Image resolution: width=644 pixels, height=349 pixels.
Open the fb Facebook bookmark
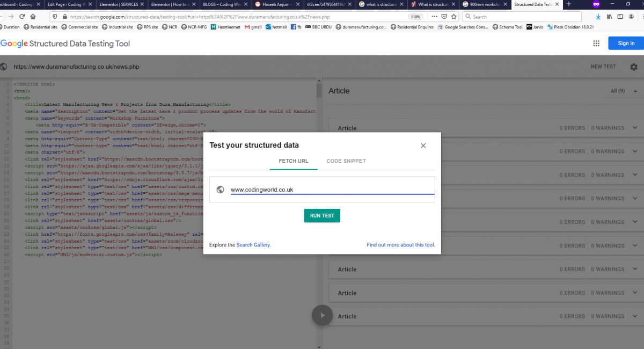tap(296, 27)
